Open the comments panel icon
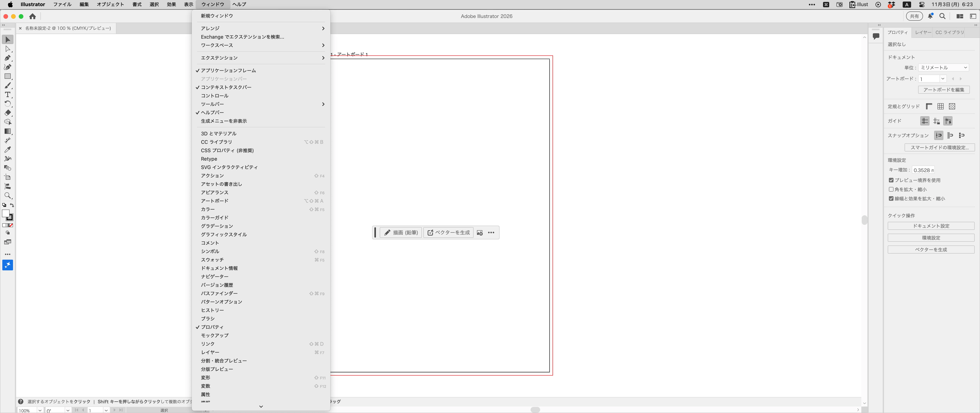Viewport: 980px width, 413px height. [876, 37]
